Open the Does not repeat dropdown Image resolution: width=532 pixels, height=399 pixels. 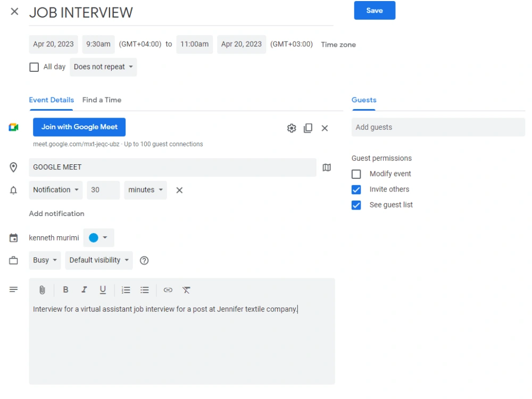tap(103, 67)
